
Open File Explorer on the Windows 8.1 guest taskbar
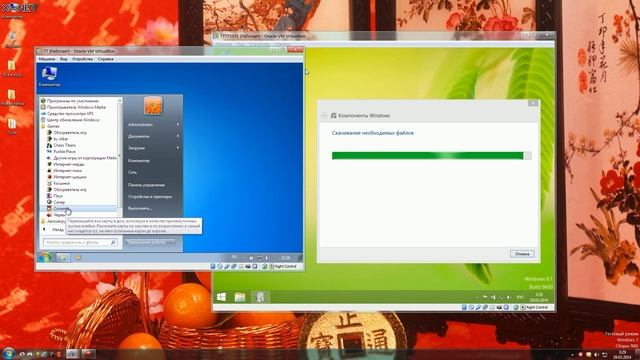click(240, 297)
